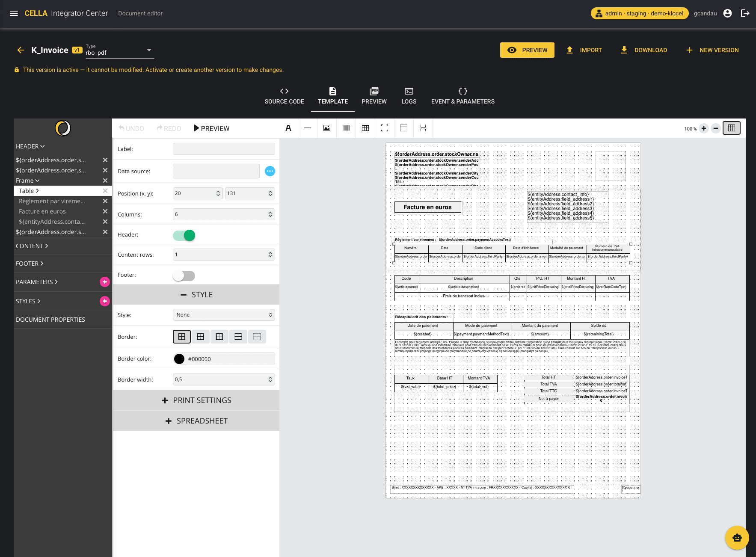
Task: Click the back arrow beside K_Invoice
Action: point(21,50)
